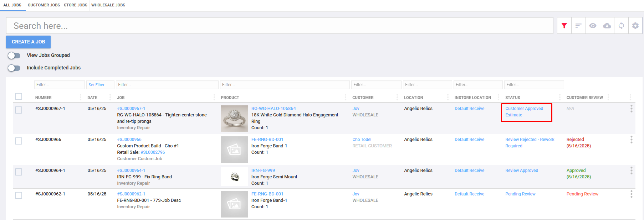644x220 pixels.
Task: Open PRODUCT column menu dots
Action: tap(346, 97)
